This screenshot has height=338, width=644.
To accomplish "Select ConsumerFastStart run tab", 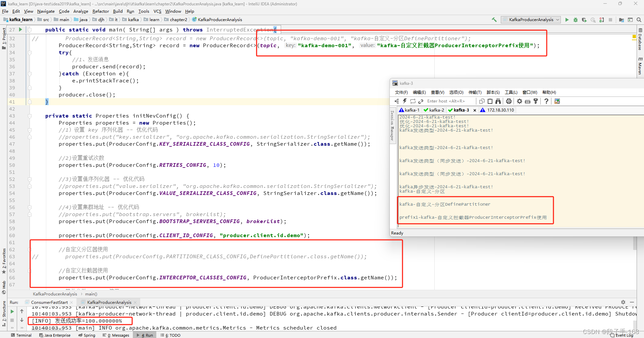I will 49,302.
